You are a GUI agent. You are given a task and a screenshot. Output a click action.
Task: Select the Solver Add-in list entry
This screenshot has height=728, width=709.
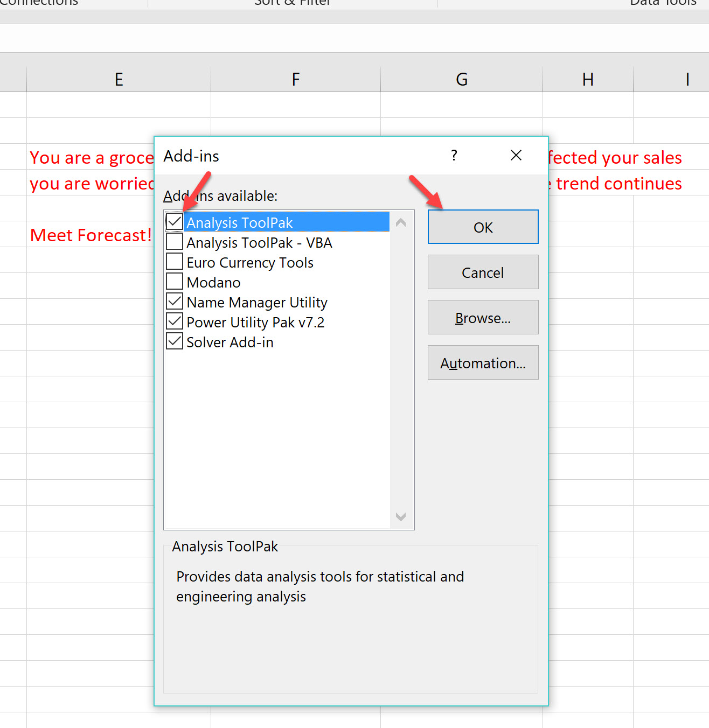[230, 342]
